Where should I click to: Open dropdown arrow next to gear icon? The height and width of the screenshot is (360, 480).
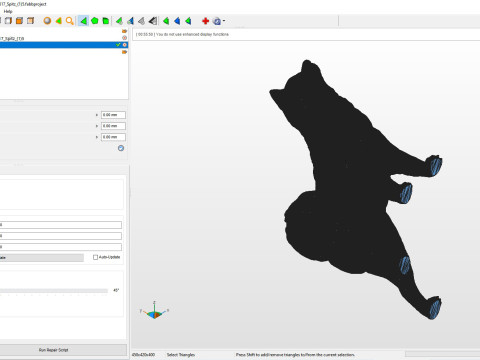click(x=224, y=21)
